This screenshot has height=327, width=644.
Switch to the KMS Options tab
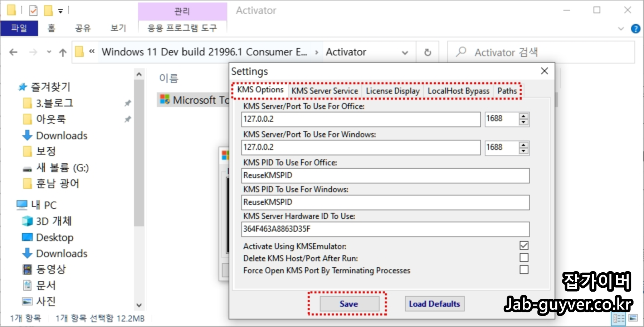[260, 90]
